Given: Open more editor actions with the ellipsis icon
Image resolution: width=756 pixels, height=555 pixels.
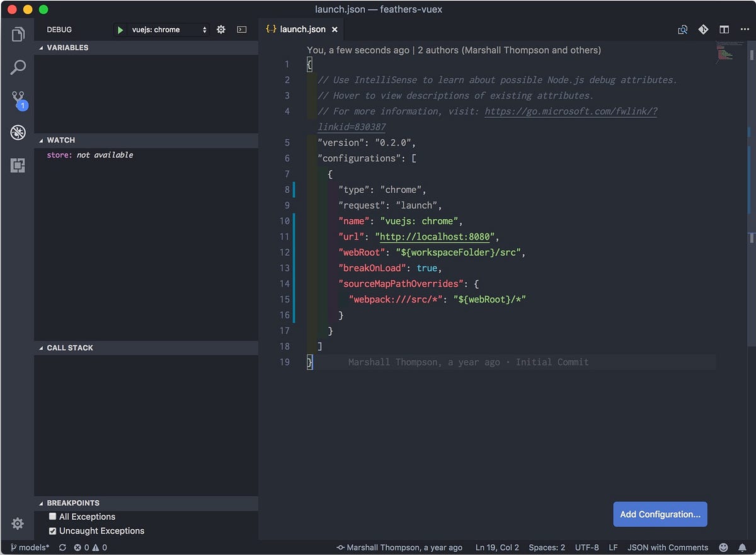Looking at the screenshot, I should tap(745, 29).
